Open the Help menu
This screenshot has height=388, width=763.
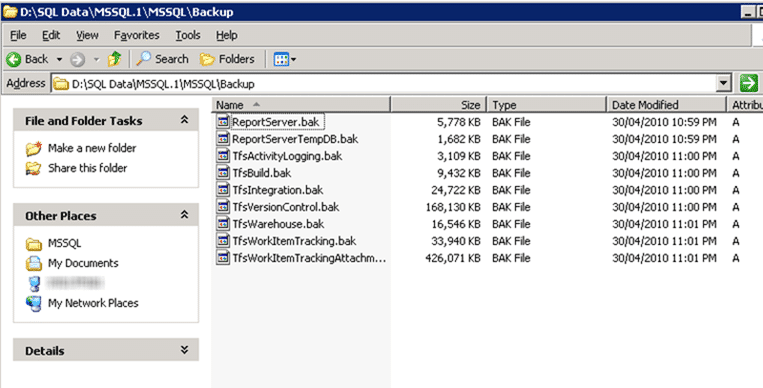pyautogui.click(x=226, y=35)
